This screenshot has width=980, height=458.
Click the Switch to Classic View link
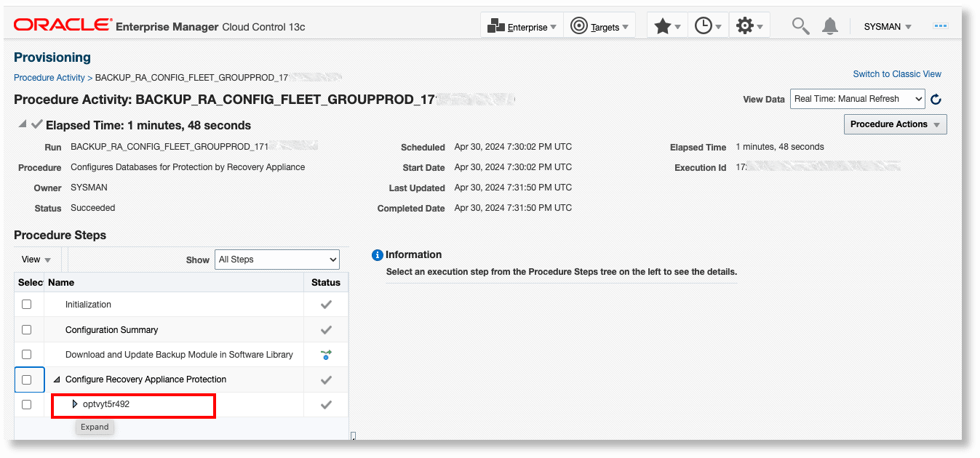[896, 74]
